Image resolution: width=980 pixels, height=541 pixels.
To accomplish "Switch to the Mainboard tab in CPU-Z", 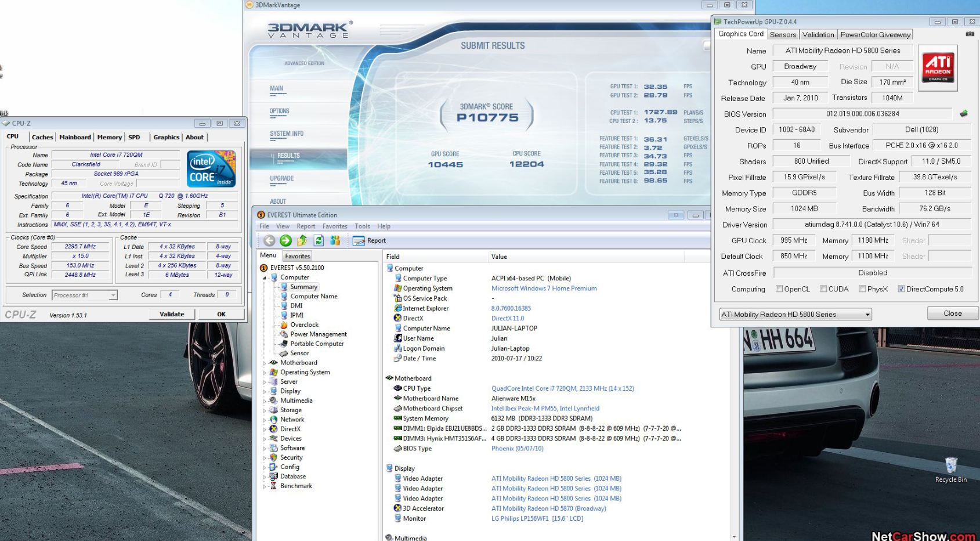I will 75,137.
